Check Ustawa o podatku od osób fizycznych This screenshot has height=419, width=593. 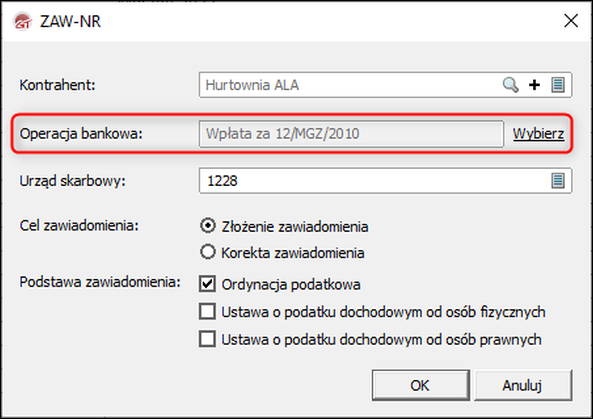pos(207,312)
